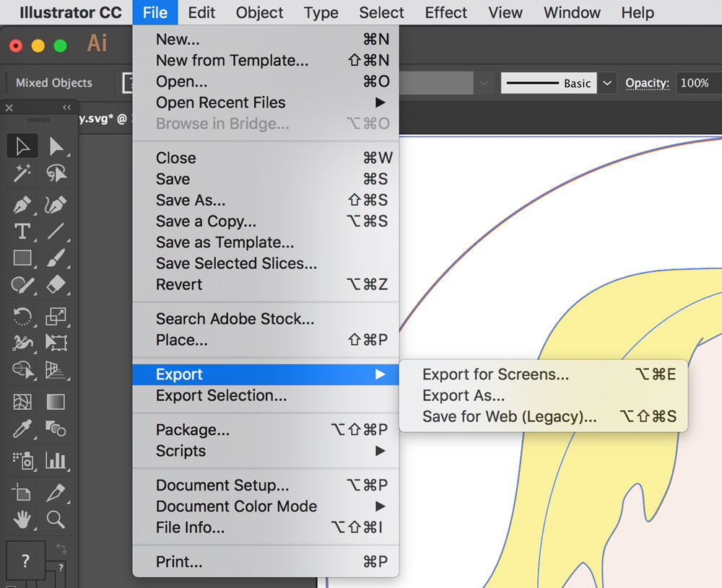Pick the Type tool
The width and height of the screenshot is (722, 588).
point(22,231)
